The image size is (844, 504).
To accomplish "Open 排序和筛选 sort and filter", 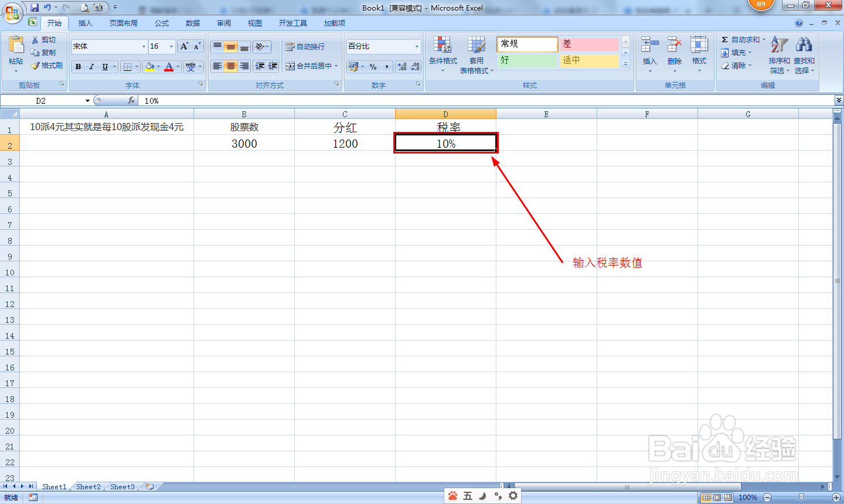I will point(779,55).
